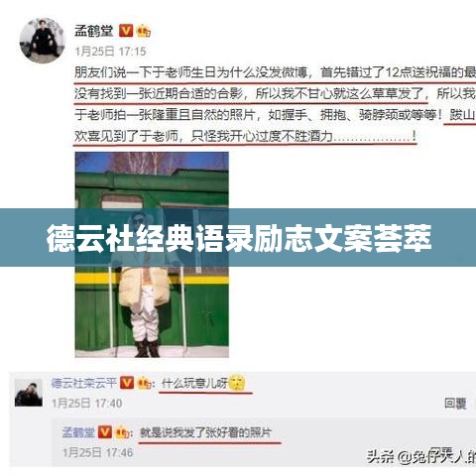Click the V badge in 孟鹤堂's reply
The image size is (476, 476).
point(104,432)
